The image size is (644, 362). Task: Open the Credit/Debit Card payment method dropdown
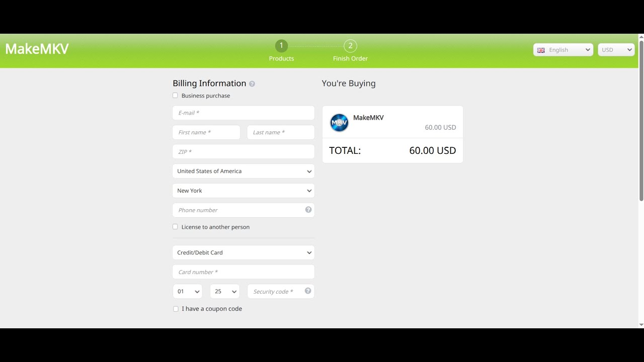point(244,252)
